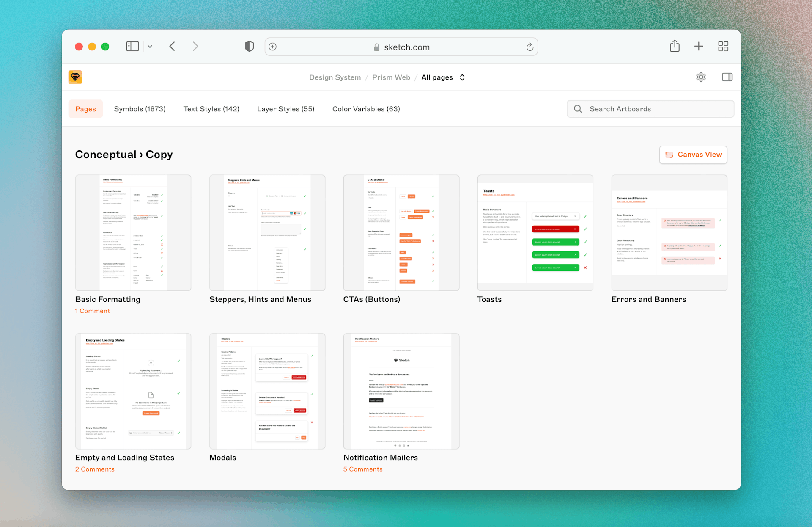Click the privacy shield icon in Safari

coord(249,46)
